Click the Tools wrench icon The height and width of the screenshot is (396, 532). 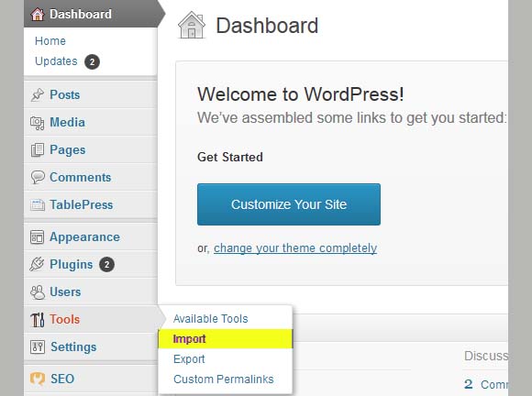pyautogui.click(x=38, y=320)
